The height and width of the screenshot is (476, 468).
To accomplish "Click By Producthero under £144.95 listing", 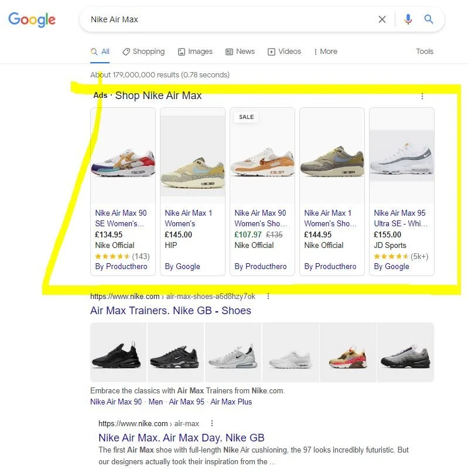I will [330, 266].
